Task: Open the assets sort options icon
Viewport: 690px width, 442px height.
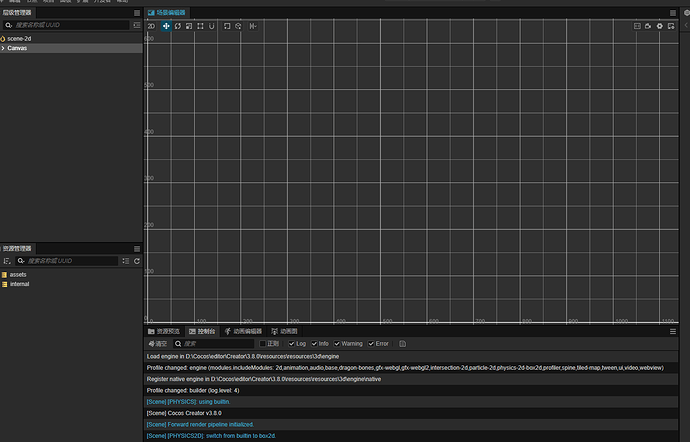Action: point(7,261)
